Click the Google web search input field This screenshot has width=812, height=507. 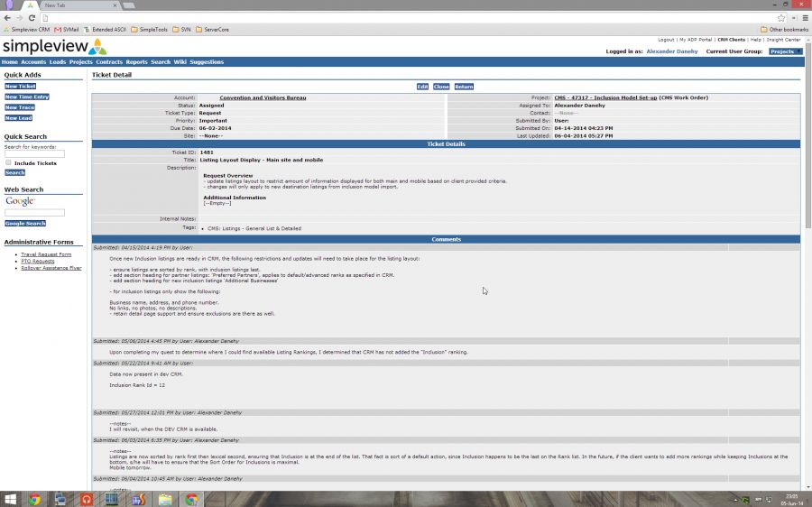(34, 213)
